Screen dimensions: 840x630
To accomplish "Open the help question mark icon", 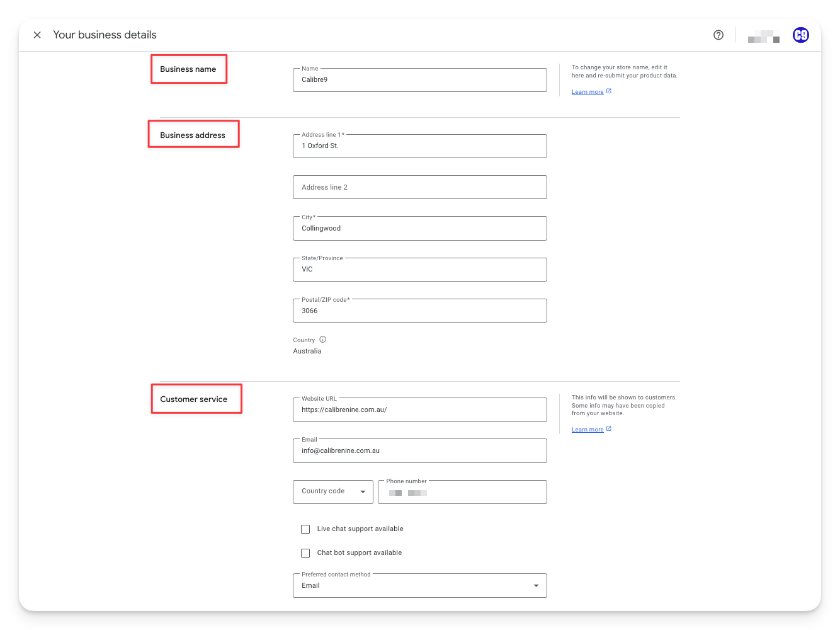I will coord(718,35).
